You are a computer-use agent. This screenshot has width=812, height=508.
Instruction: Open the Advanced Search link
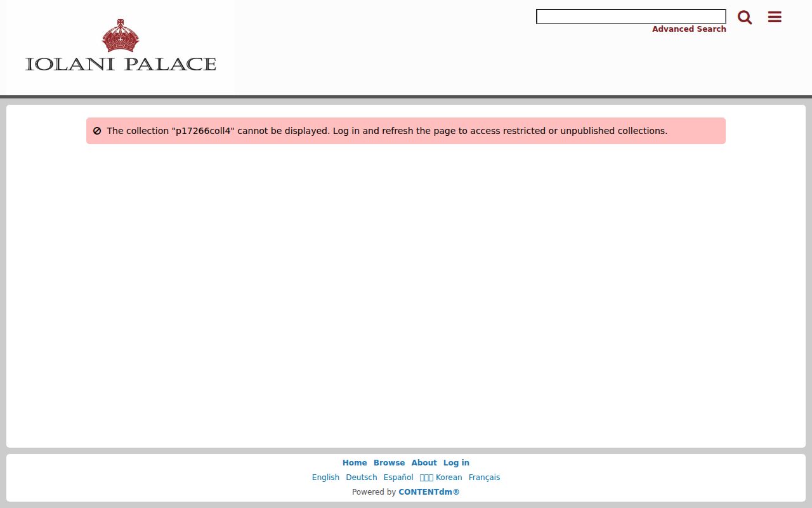point(689,29)
